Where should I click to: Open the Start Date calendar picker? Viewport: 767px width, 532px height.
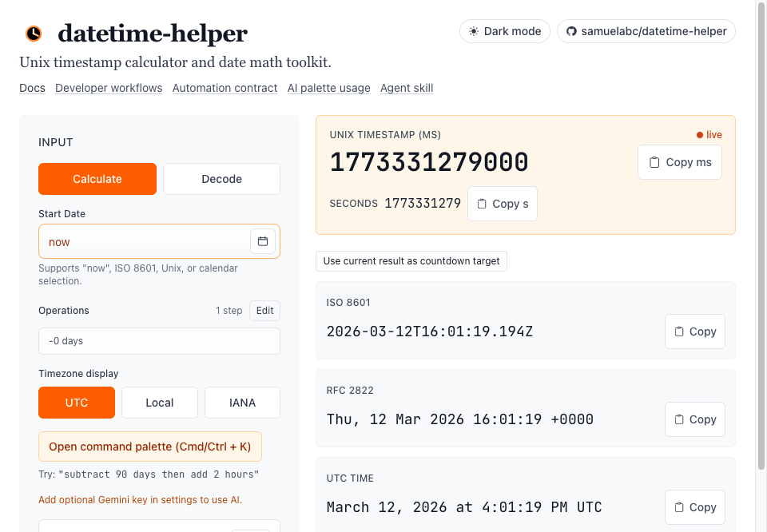[x=263, y=241]
